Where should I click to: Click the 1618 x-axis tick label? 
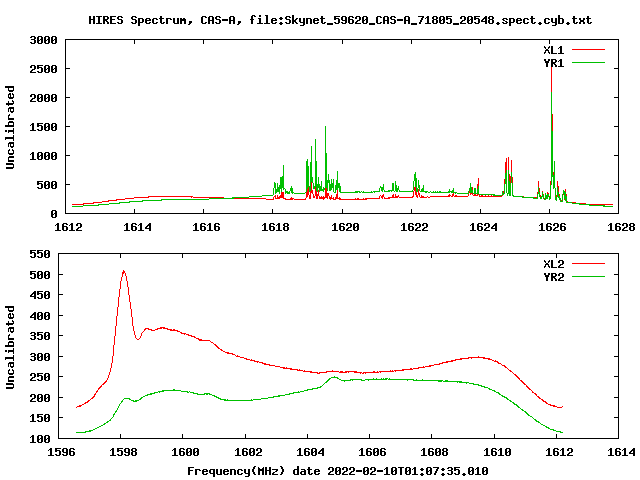pyautogui.click(x=275, y=227)
